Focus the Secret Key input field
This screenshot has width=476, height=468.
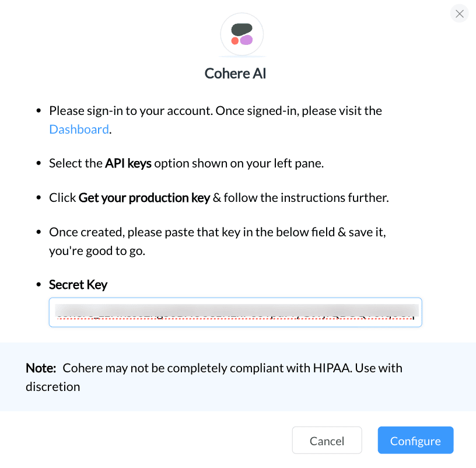pyautogui.click(x=235, y=312)
